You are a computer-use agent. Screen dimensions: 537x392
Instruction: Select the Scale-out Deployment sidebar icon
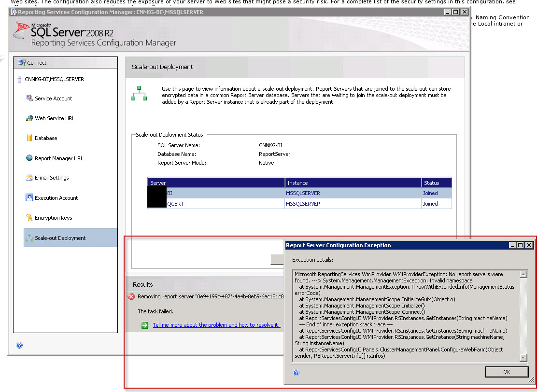[29, 238]
